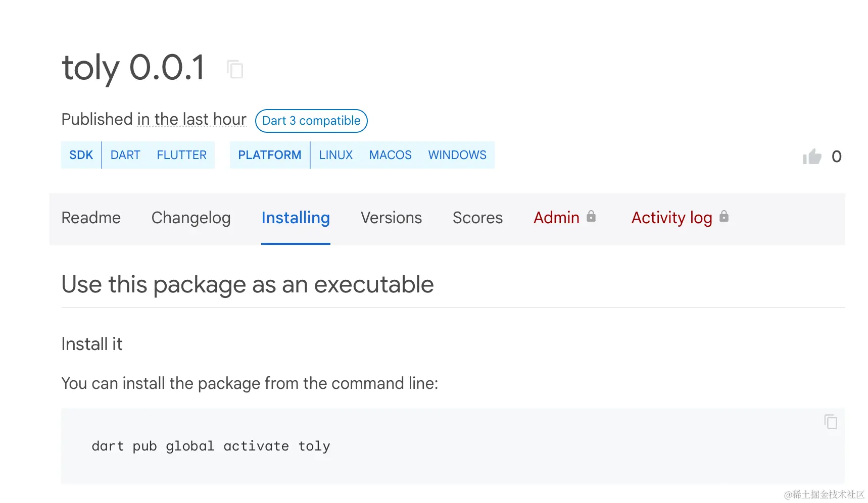Click the PLATFORM tag label
868x503 pixels.
tap(270, 155)
